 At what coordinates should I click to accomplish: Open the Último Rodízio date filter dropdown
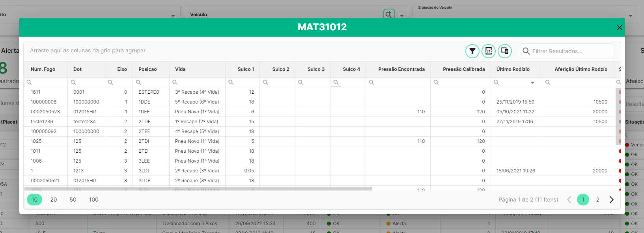[x=532, y=83]
